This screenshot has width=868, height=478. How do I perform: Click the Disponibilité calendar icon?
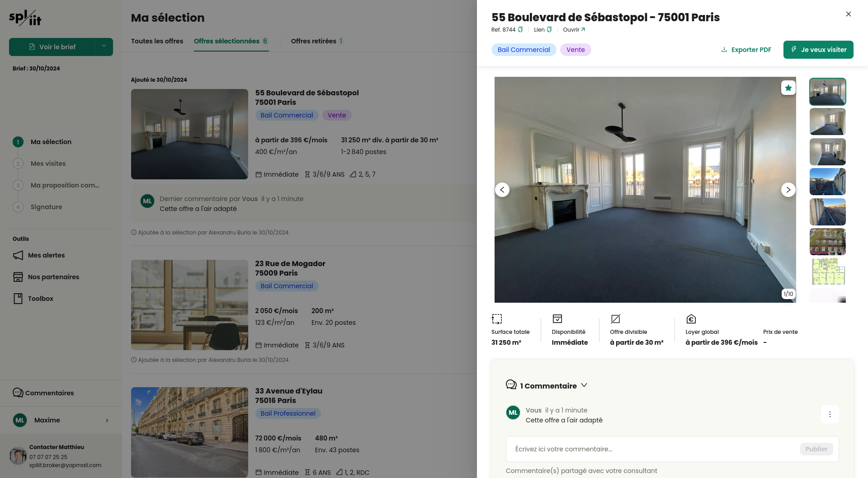click(x=557, y=319)
